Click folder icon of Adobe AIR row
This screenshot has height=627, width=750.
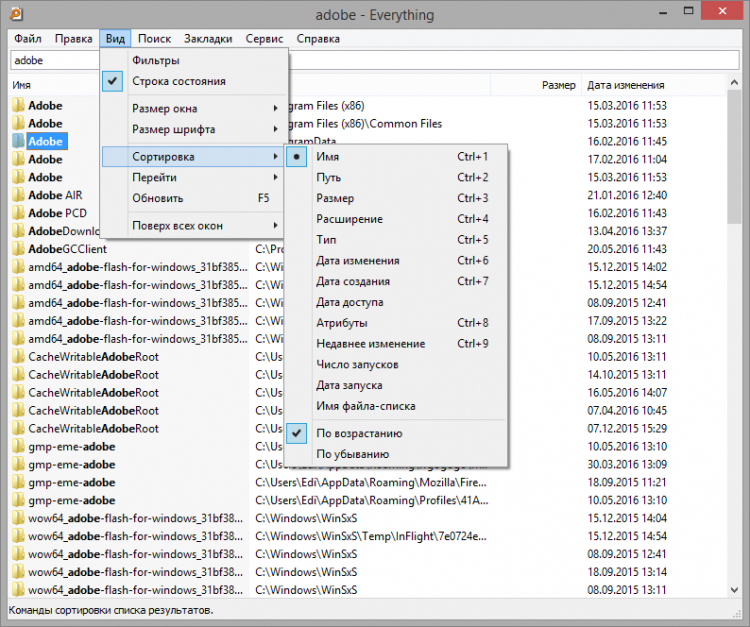click(x=18, y=195)
